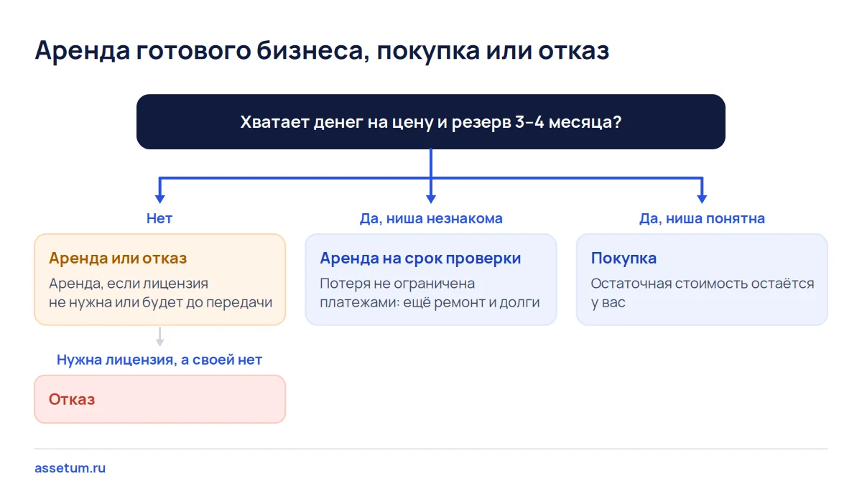The width and height of the screenshot is (862, 504).
Task: Open the assetum.ru link
Action: [70, 468]
